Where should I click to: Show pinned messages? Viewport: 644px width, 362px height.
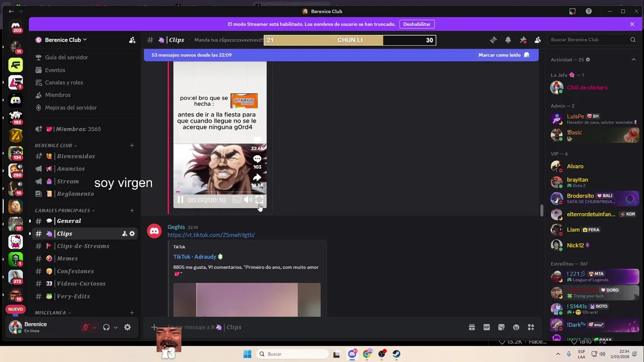[x=523, y=40]
